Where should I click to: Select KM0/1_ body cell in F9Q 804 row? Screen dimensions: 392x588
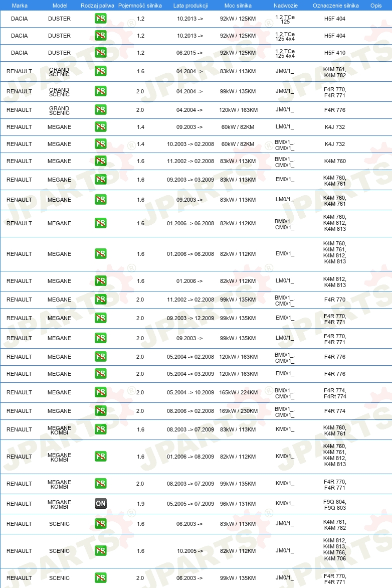pyautogui.click(x=285, y=504)
